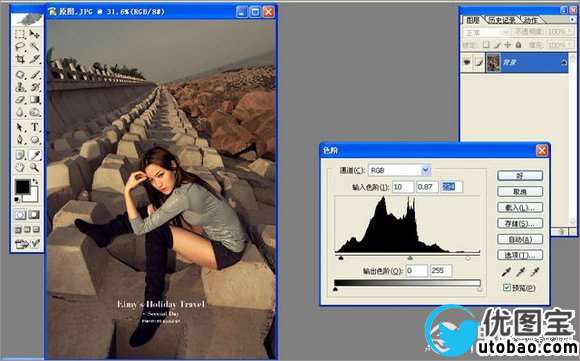Select the Path Selection tool
580x361 pixels.
point(20,127)
